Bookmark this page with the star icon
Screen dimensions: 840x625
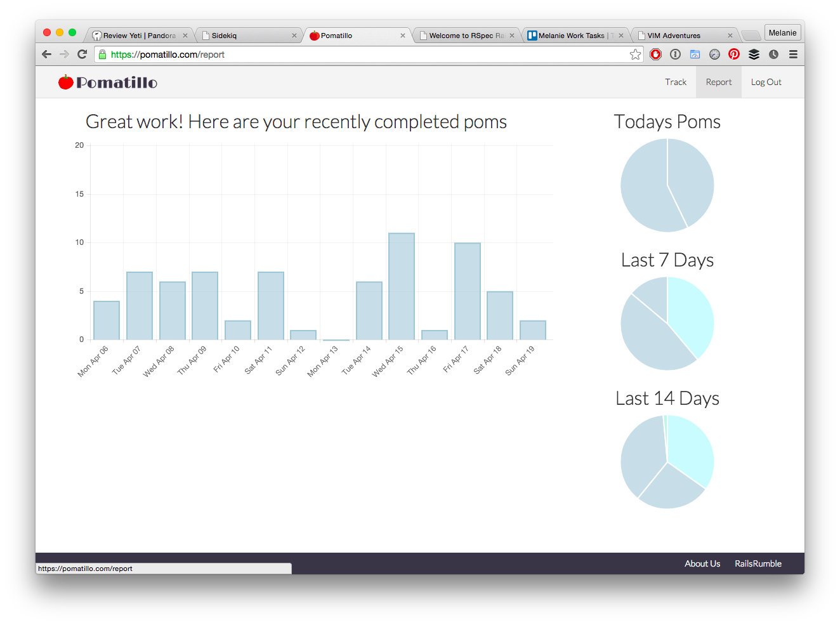point(635,55)
